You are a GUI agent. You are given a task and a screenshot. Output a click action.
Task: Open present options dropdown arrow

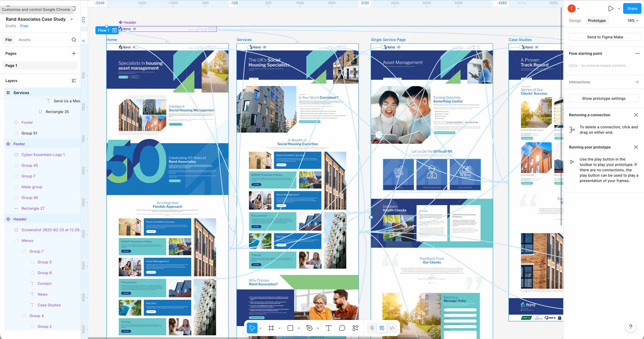pyautogui.click(x=619, y=9)
